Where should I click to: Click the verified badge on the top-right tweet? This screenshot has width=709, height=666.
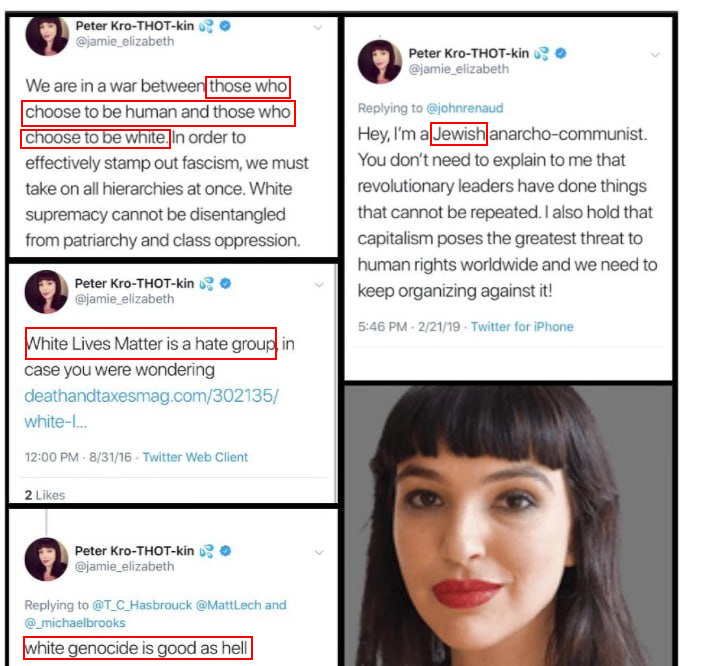click(x=561, y=53)
